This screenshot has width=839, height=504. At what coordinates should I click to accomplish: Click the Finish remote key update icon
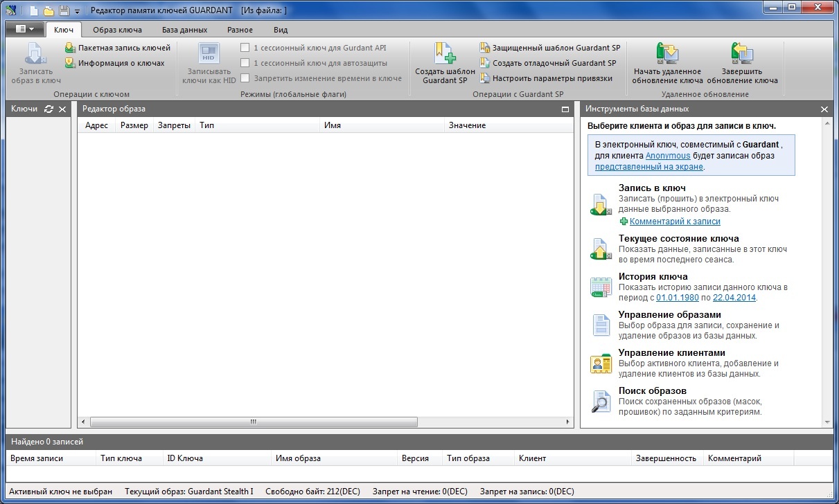(741, 53)
